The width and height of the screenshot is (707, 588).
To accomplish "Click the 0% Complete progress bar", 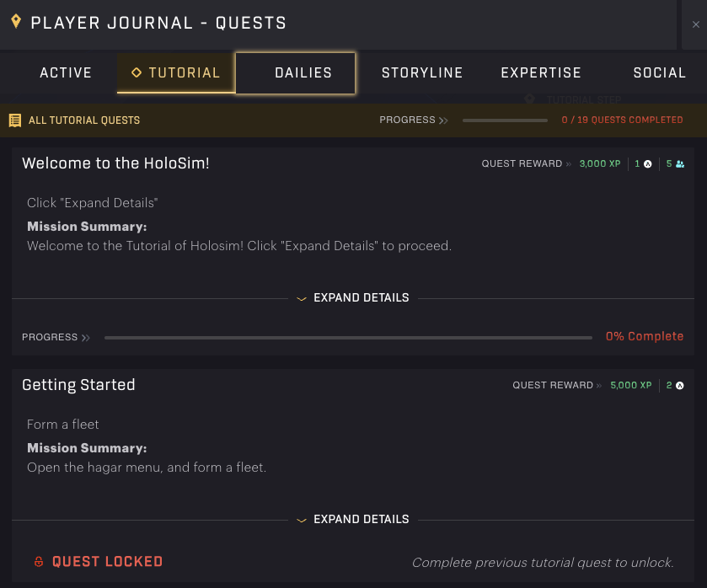I will [349, 337].
